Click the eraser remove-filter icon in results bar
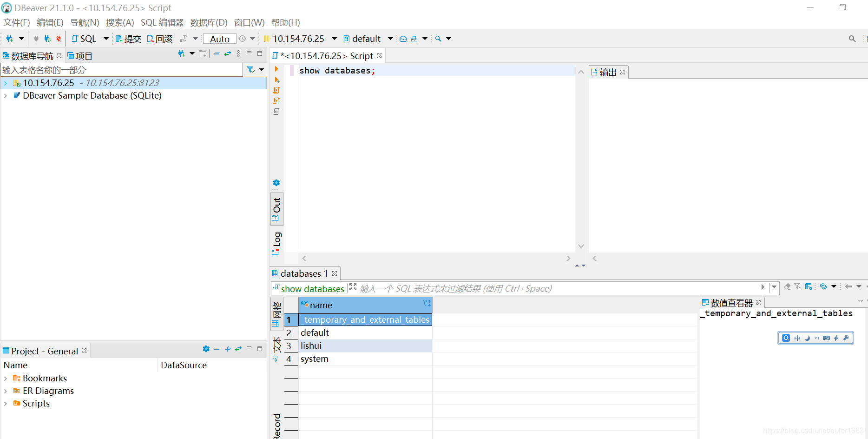This screenshot has height=439, width=868. click(x=787, y=286)
